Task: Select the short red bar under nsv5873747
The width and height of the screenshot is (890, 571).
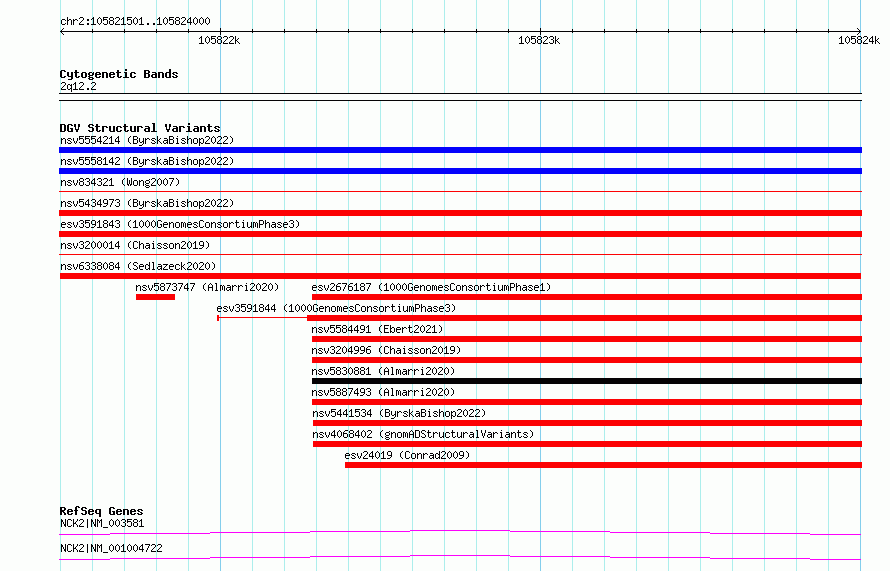Action: [x=156, y=297]
